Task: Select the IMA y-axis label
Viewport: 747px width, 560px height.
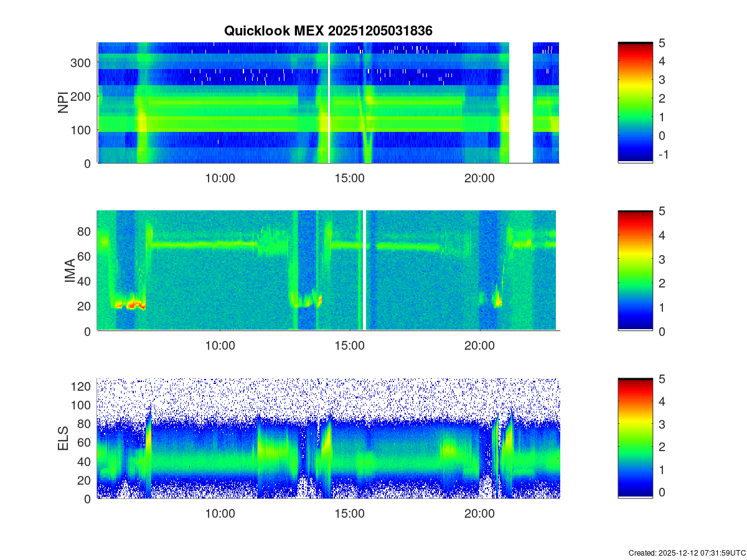Action: click(x=70, y=271)
